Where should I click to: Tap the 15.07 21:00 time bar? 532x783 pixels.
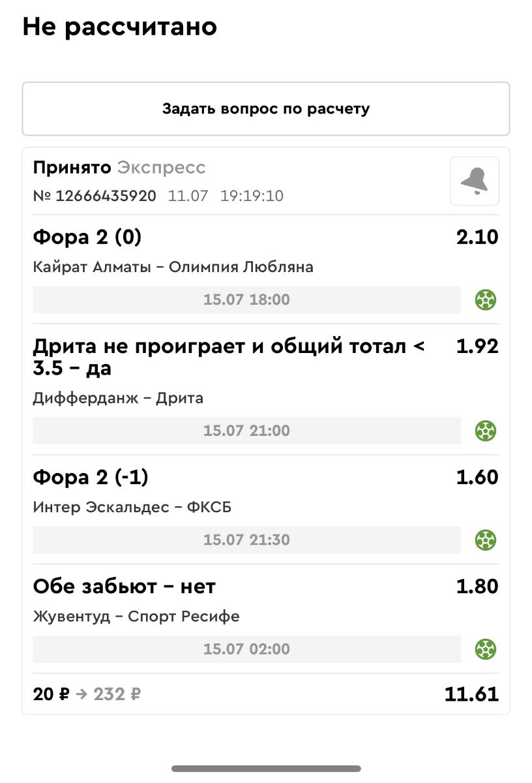click(246, 431)
